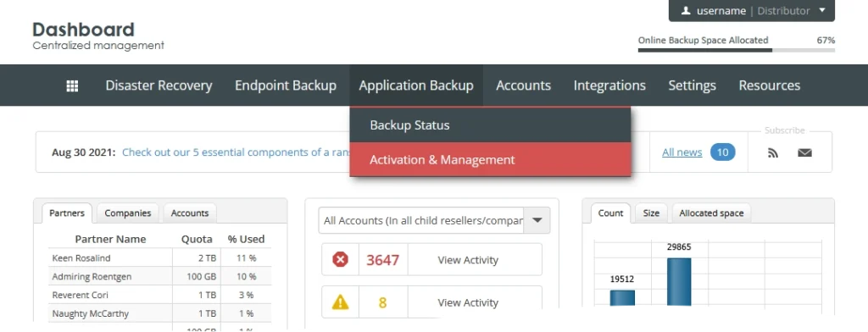Click the user profile icon beside username
Screen dimensions: 868x332
tap(685, 10)
